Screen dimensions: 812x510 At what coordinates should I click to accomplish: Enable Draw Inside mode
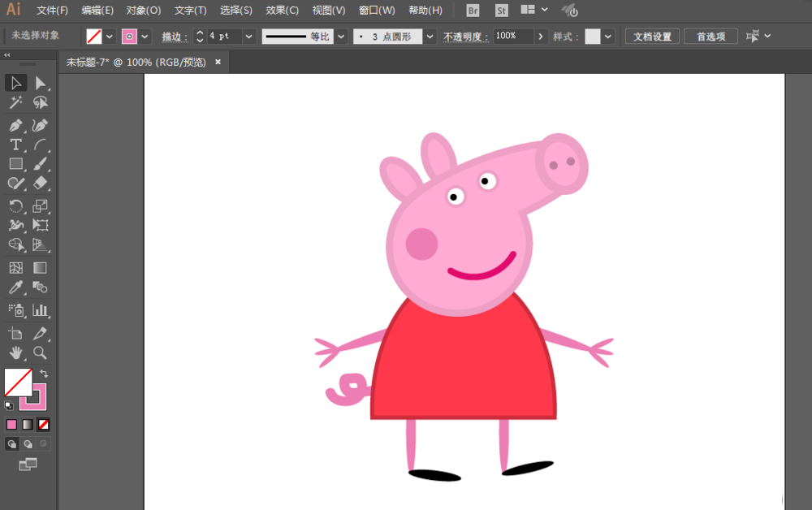[44, 443]
